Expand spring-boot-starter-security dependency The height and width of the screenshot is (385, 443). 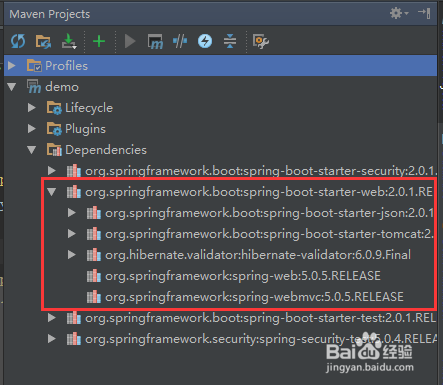click(x=52, y=171)
